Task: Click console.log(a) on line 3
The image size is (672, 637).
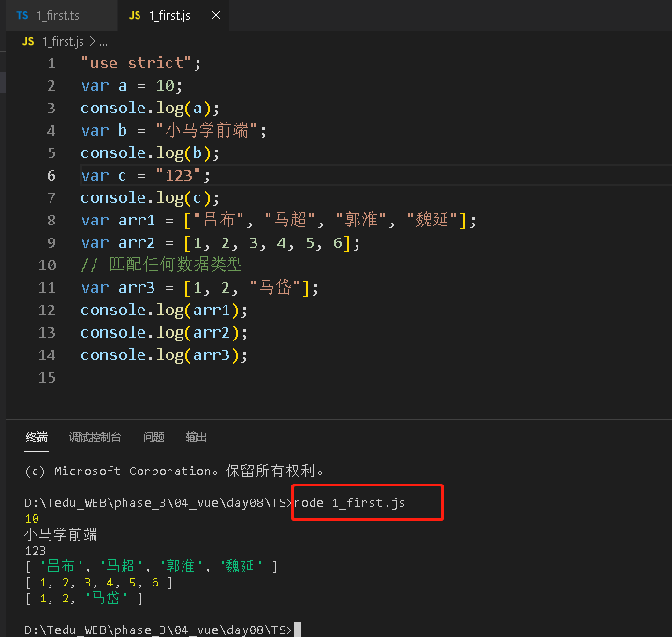Action: click(x=150, y=109)
